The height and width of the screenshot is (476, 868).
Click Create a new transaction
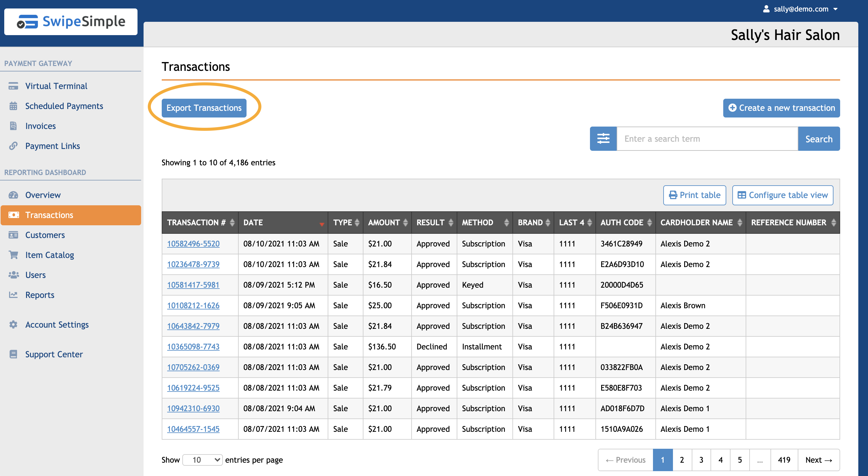(x=781, y=108)
